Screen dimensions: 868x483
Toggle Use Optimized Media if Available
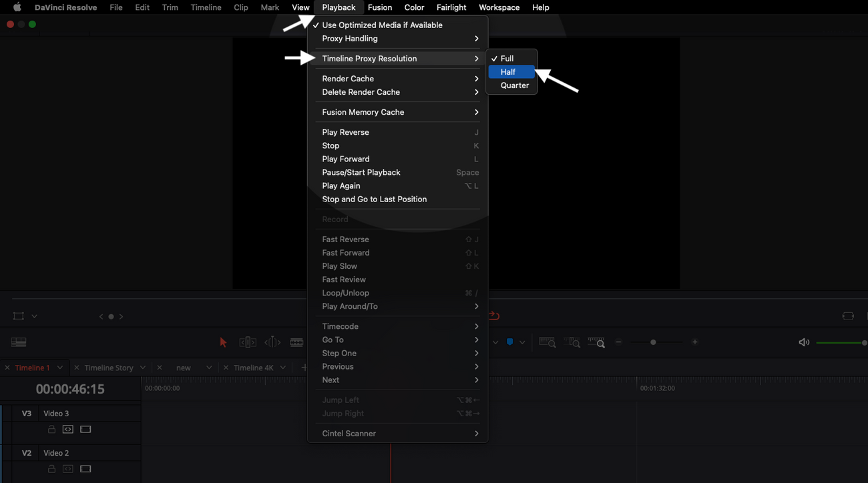pos(382,25)
